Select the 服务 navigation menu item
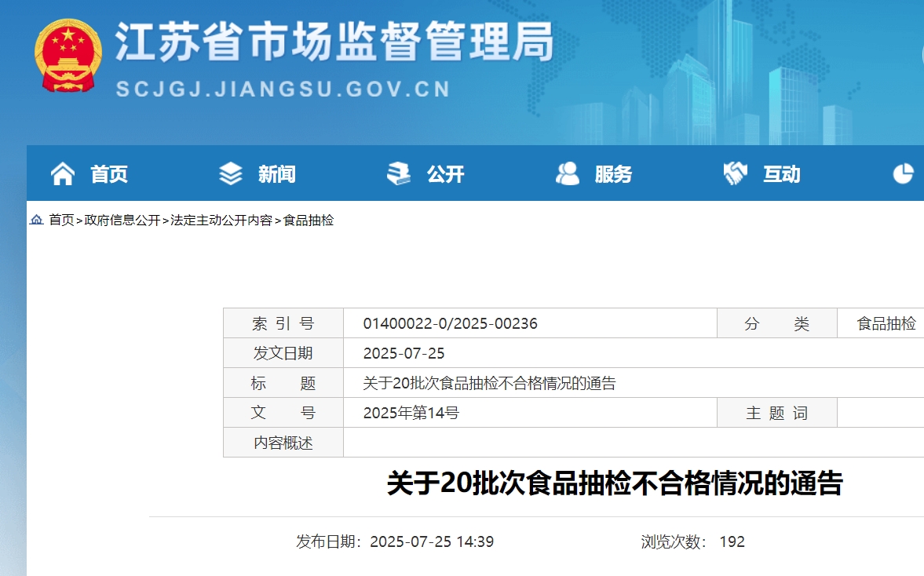 tap(613, 174)
